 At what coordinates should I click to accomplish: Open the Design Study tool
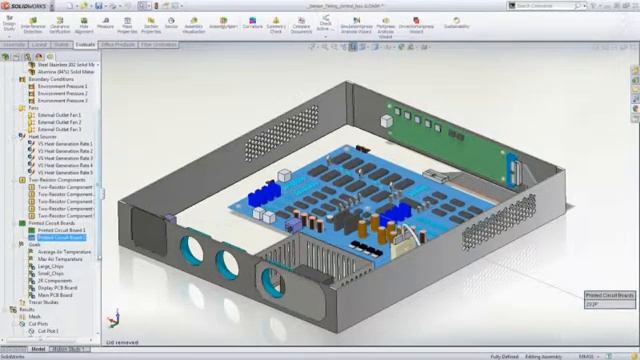(9, 24)
